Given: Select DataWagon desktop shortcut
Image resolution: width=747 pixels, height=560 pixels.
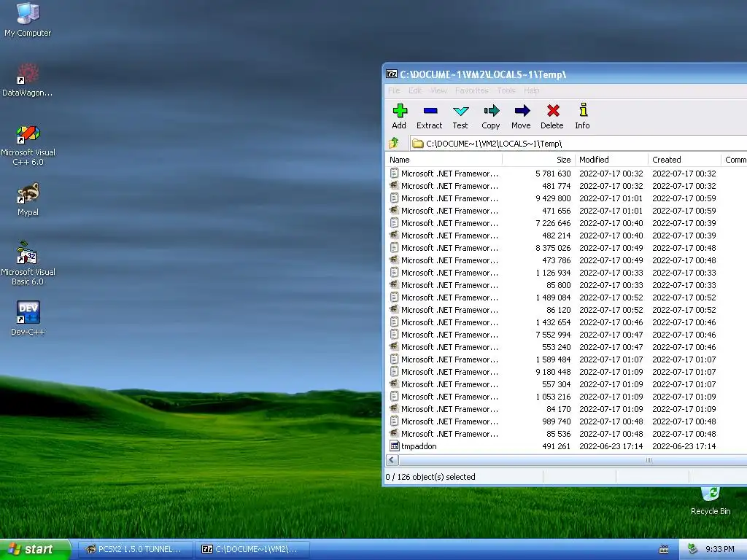Looking at the screenshot, I should [x=28, y=80].
